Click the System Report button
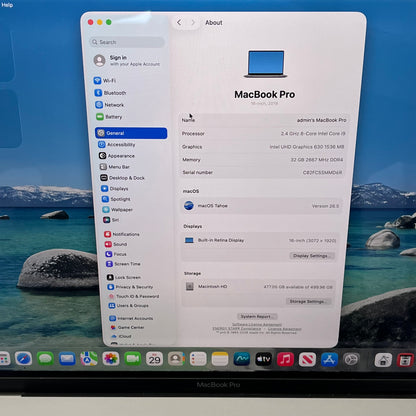The height and width of the screenshot is (416, 416). pyautogui.click(x=257, y=316)
